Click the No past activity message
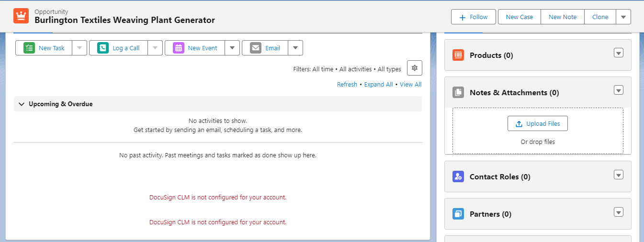This screenshot has width=644, height=242. (x=218, y=155)
